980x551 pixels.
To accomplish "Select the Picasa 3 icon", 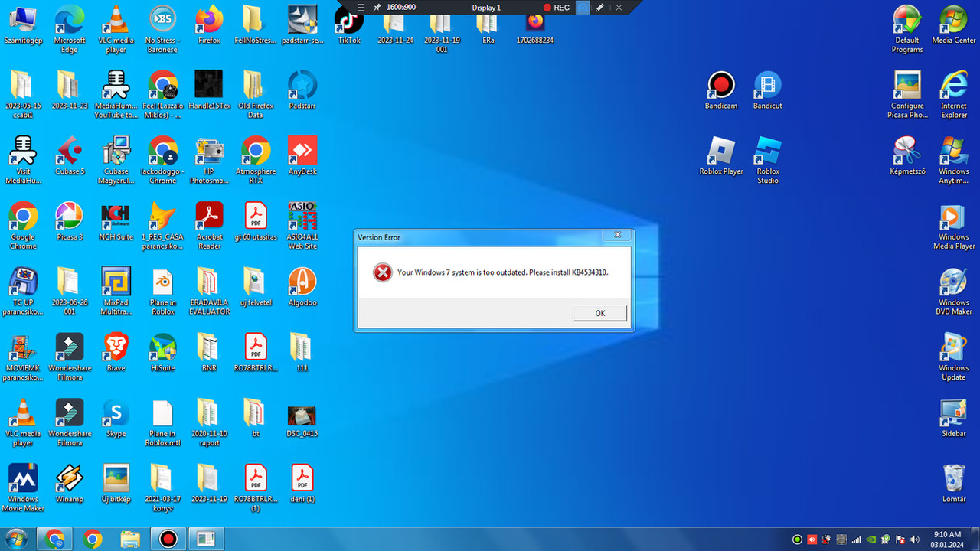I will pos(70,222).
